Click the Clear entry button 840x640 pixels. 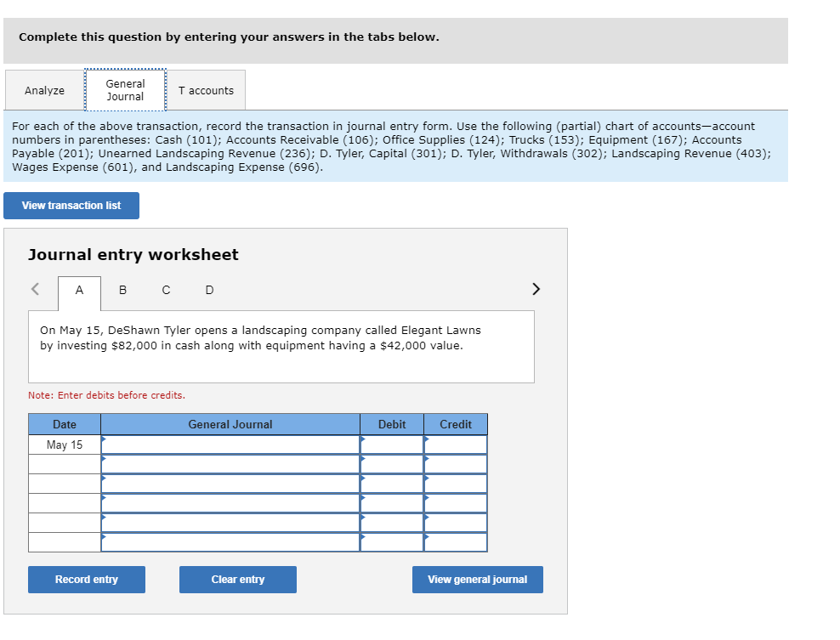coord(238,580)
